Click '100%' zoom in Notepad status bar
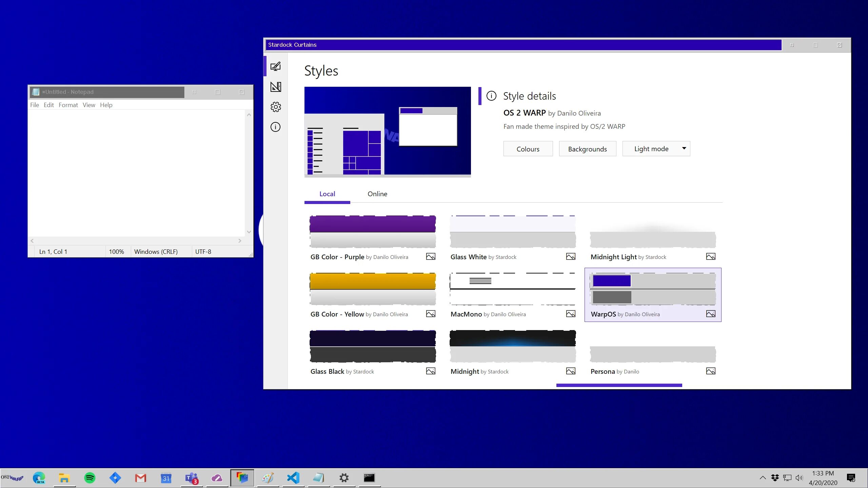This screenshot has width=868, height=488. pos(116,251)
